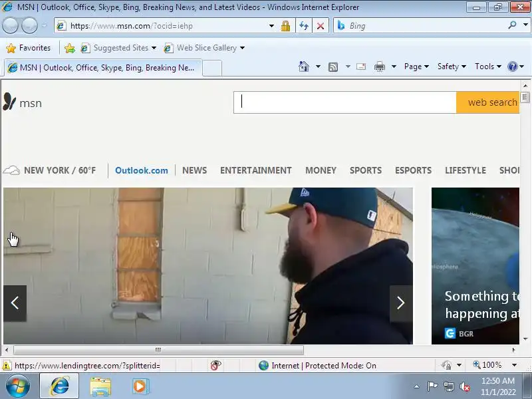Viewport: 532px width, 399px height.
Task: Click the security lock icon
Action: [x=286, y=26]
